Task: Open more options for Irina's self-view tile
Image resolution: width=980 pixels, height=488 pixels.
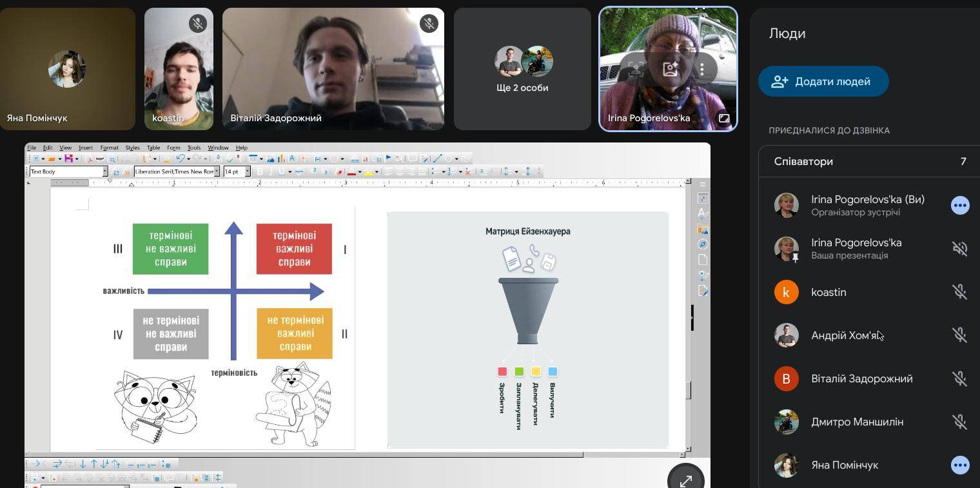Action: (702, 69)
